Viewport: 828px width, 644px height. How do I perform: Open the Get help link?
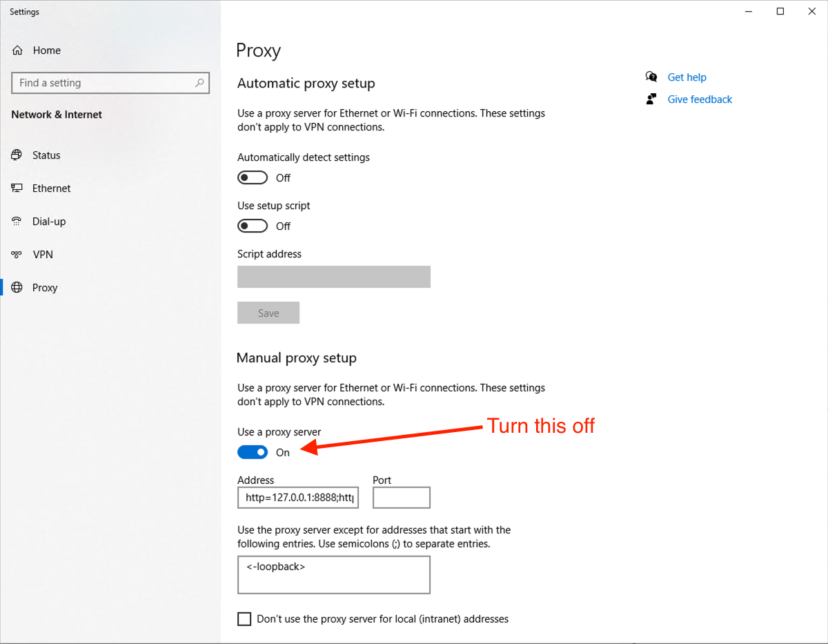tap(687, 77)
